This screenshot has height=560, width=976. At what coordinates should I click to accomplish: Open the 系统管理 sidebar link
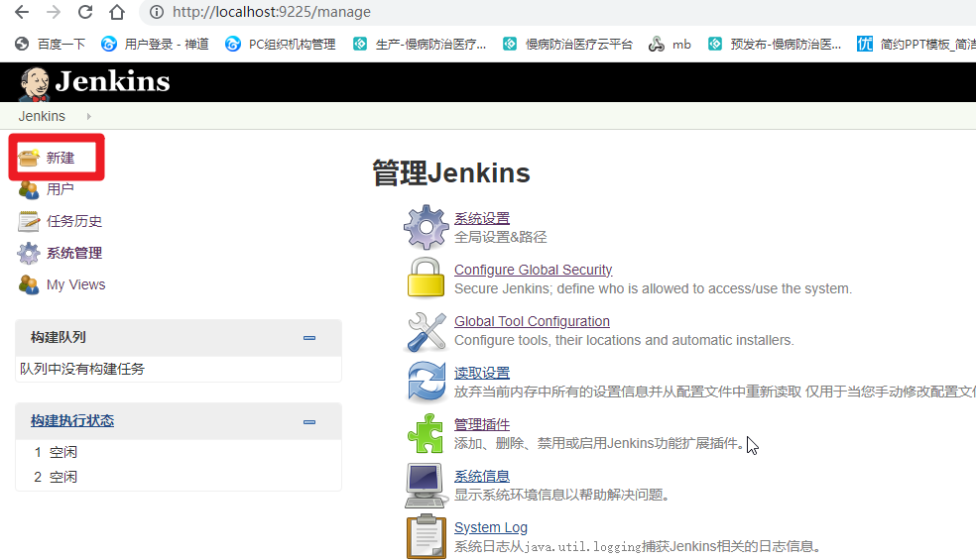click(74, 254)
